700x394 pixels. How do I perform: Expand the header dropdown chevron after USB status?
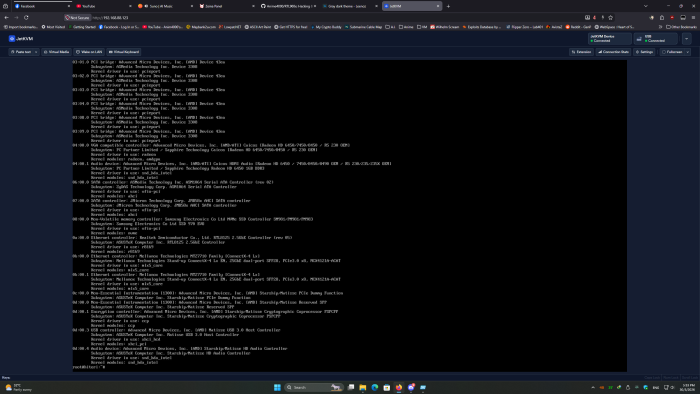click(x=687, y=39)
